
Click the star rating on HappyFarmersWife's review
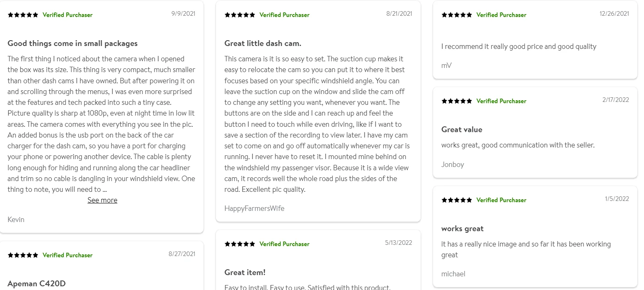click(240, 15)
